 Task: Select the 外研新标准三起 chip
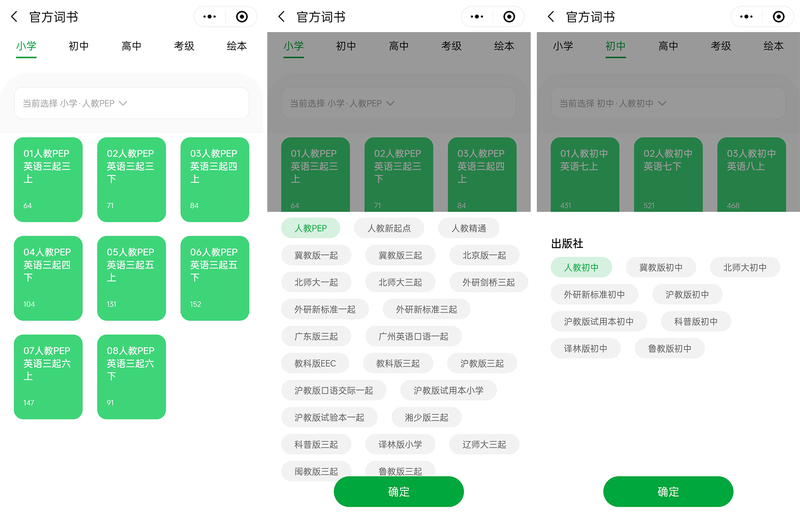coord(427,309)
